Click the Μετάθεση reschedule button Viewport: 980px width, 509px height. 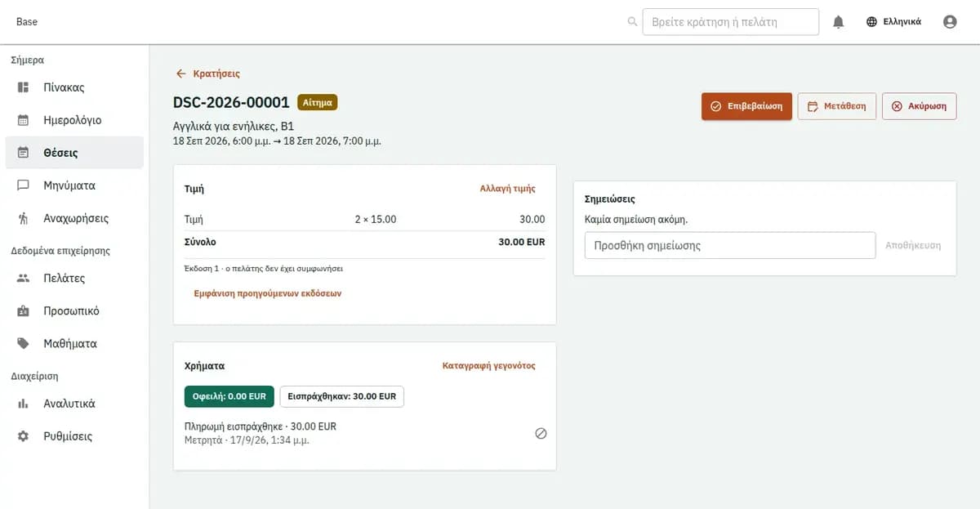point(837,106)
